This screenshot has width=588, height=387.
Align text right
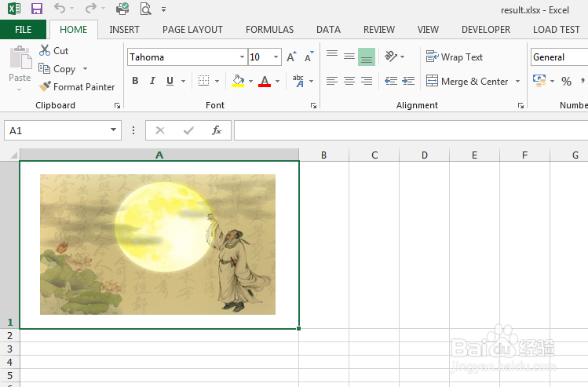[x=367, y=81]
